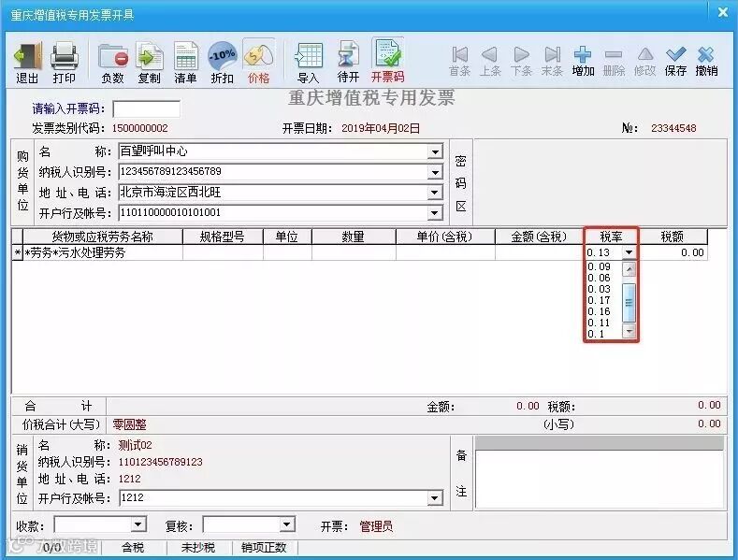Click tax rate list scroll-up arrow
This screenshot has height=560, width=738.
tap(629, 269)
